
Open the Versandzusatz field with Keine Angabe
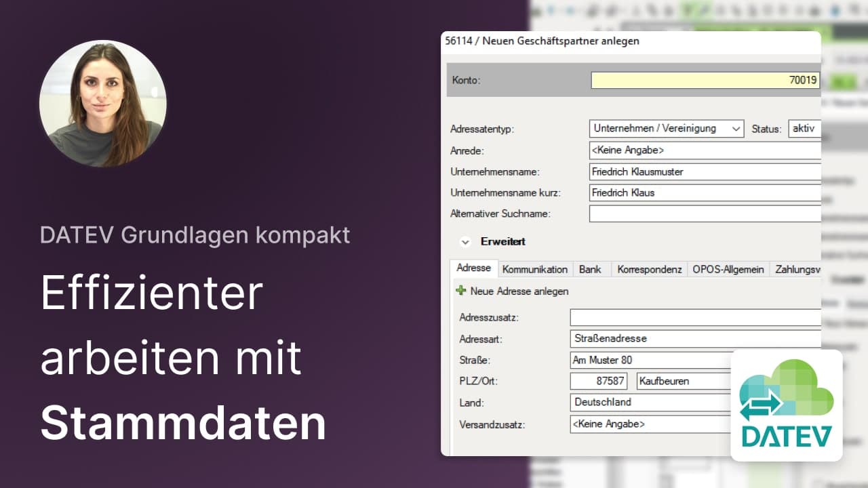[x=651, y=424]
